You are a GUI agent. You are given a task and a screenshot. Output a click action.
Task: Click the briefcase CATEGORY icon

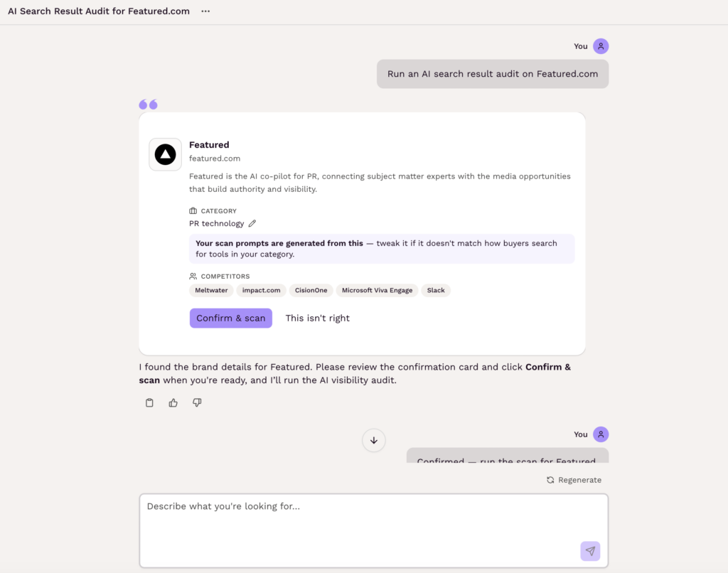193,211
